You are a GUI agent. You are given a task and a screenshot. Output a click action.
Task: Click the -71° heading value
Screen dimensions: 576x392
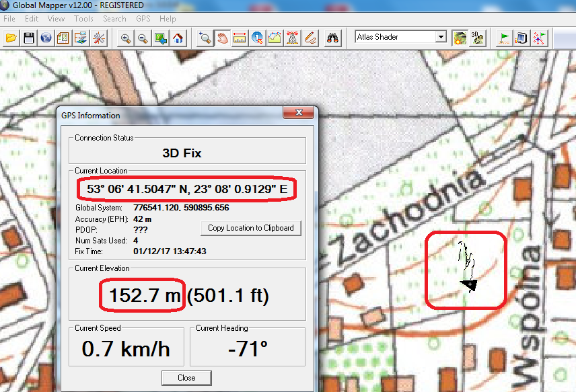coord(248,349)
